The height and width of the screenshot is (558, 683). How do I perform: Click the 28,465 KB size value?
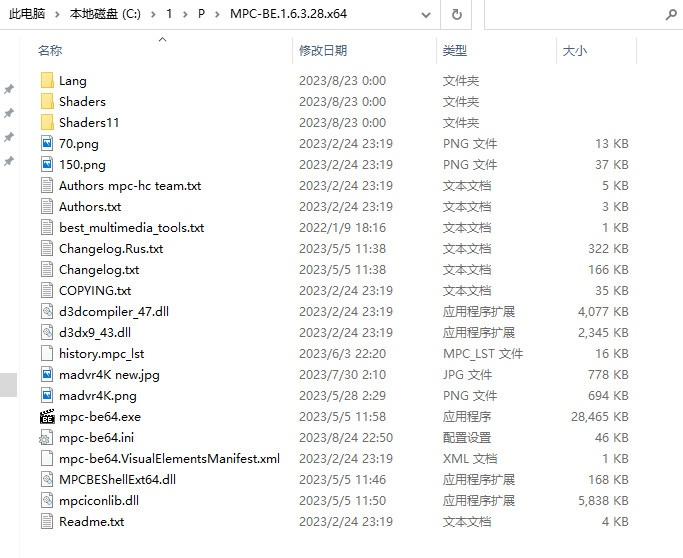point(600,416)
